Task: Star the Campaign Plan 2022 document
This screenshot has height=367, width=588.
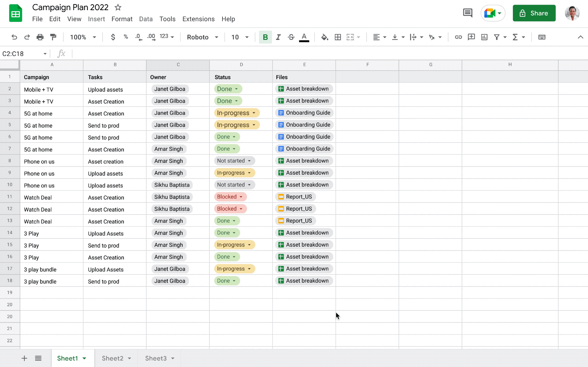Action: (118, 7)
